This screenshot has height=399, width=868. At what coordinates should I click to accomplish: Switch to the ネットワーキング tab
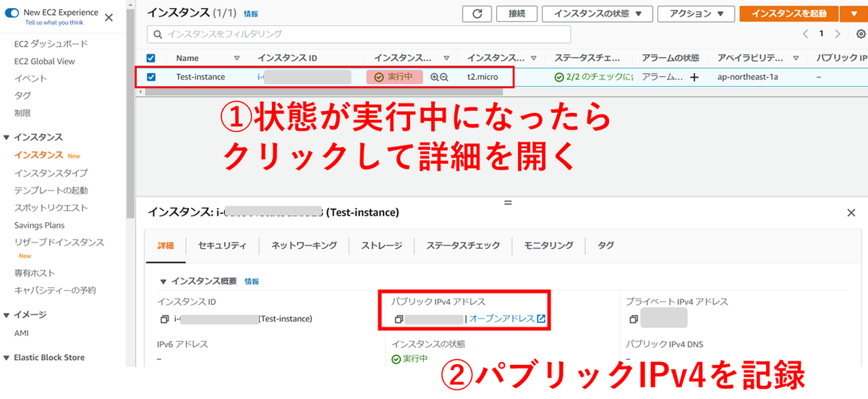(304, 245)
